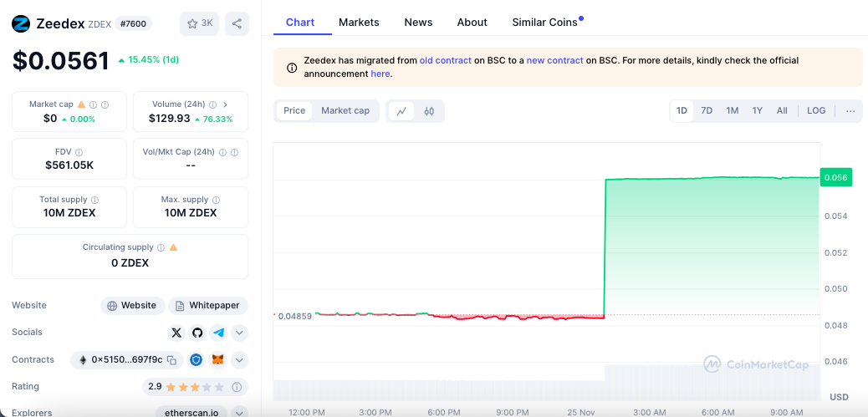Click the Ethereum icon in Contracts
Viewport: 868px width, 417px height.
coord(83,360)
